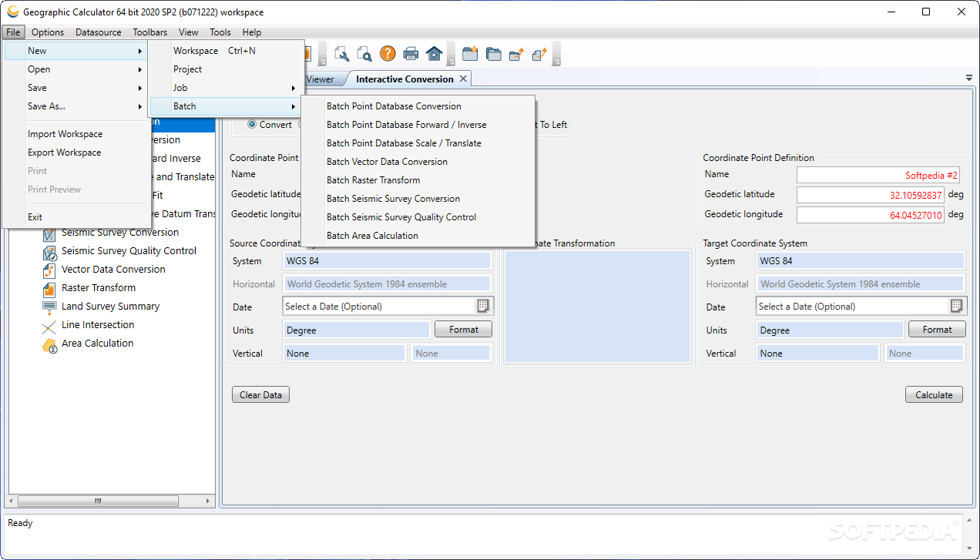Select Batch Area Calculation

pos(418,236)
